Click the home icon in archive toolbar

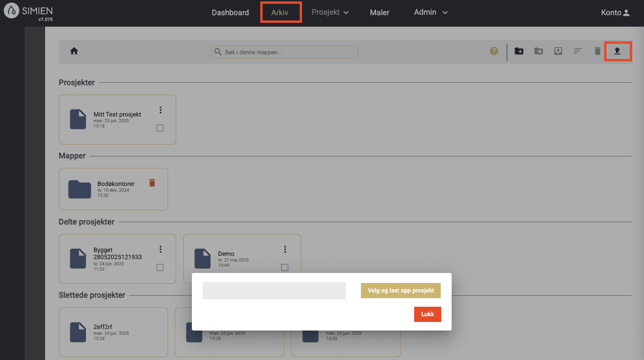[x=74, y=51]
